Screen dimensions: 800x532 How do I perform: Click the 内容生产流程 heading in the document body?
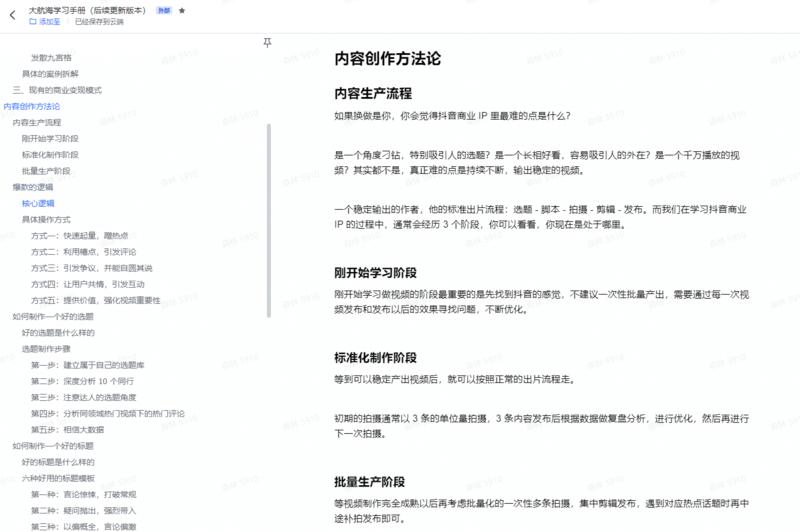(x=373, y=93)
